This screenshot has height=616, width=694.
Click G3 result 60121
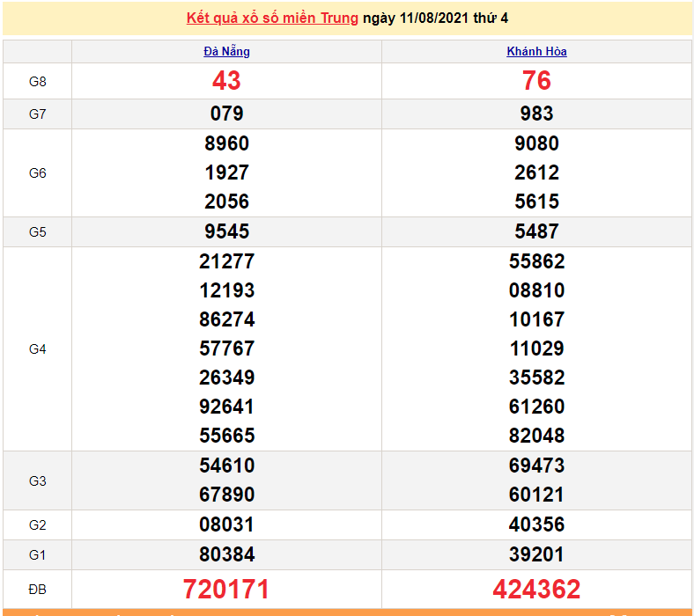(536, 495)
